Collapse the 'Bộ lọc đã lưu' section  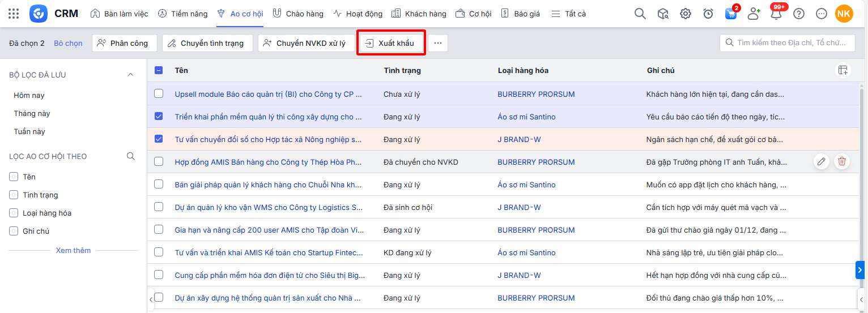tap(130, 75)
